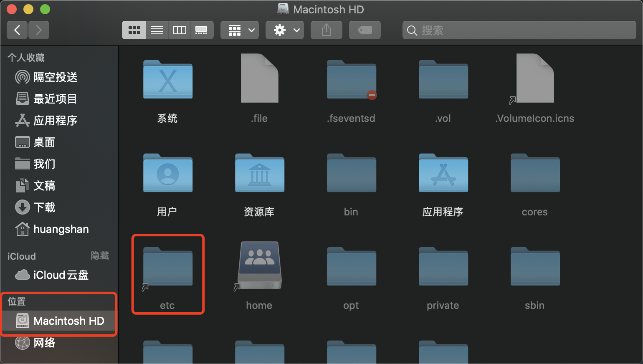Viewport: 643px width, 364px height.
Task: Select the .VolumeIcon.icns file icon
Action: click(534, 78)
